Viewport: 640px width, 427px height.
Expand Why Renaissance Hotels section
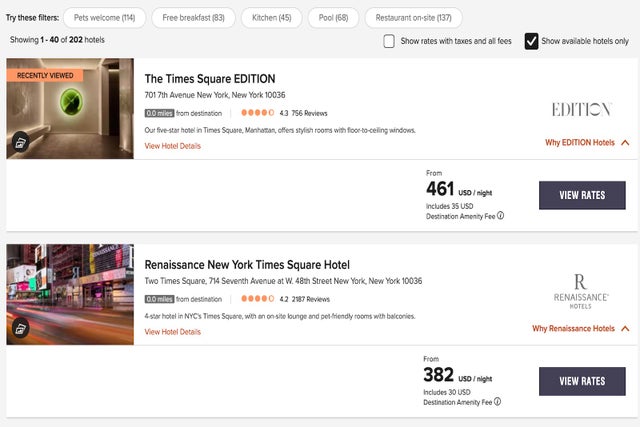581,328
